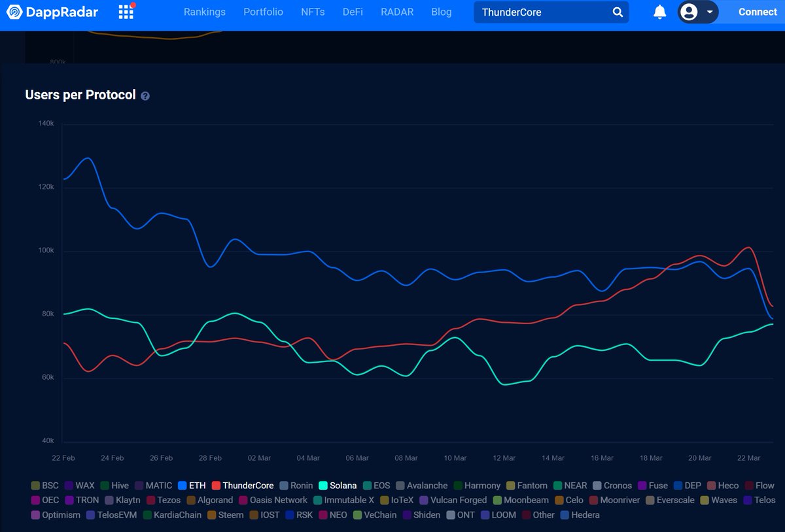Image resolution: width=785 pixels, height=532 pixels.
Task: Toggle BSC series in legend
Action: pyautogui.click(x=44, y=486)
